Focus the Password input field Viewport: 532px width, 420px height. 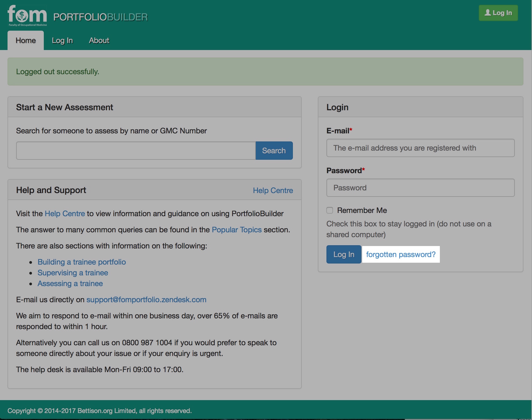pyautogui.click(x=420, y=188)
